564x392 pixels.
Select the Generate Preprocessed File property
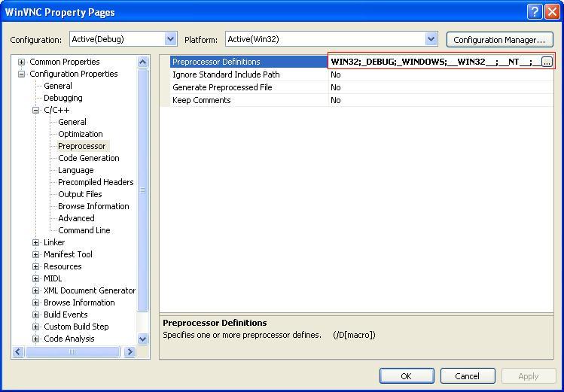pyautogui.click(x=249, y=87)
